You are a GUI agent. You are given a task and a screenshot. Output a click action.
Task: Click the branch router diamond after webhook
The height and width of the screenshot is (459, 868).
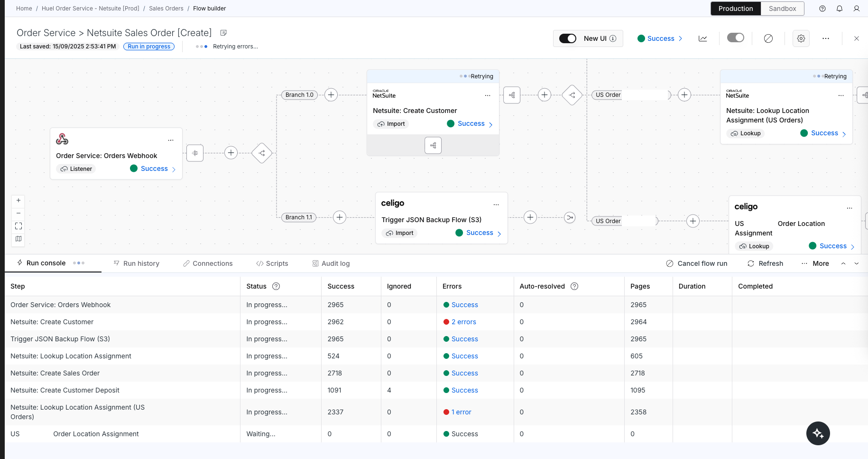click(x=262, y=153)
